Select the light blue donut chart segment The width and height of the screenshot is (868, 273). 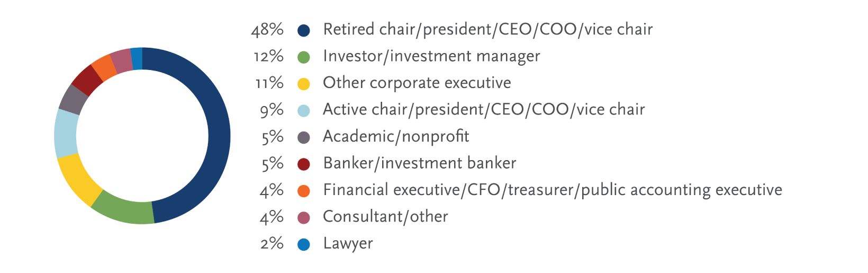pyautogui.click(x=66, y=134)
